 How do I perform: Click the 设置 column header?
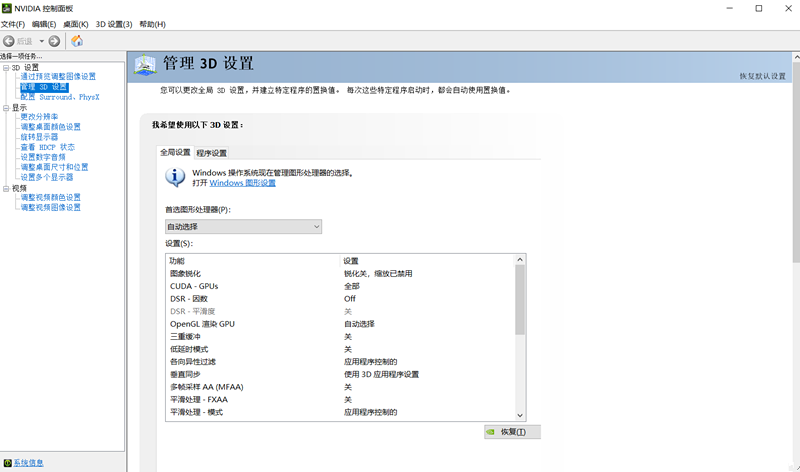(427, 261)
